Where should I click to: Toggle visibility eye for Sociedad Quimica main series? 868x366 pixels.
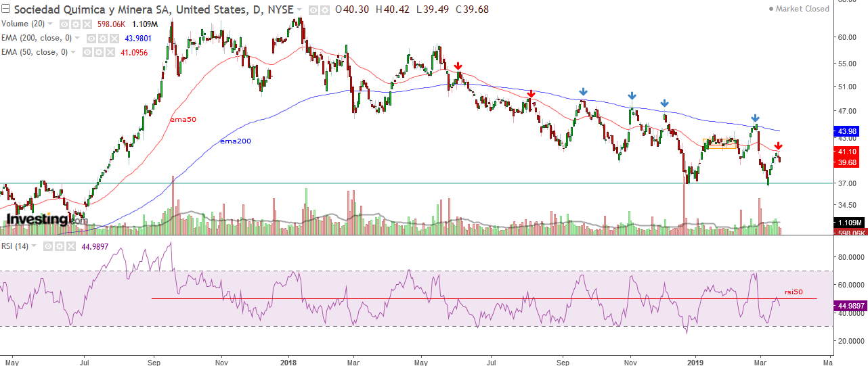coord(313,10)
